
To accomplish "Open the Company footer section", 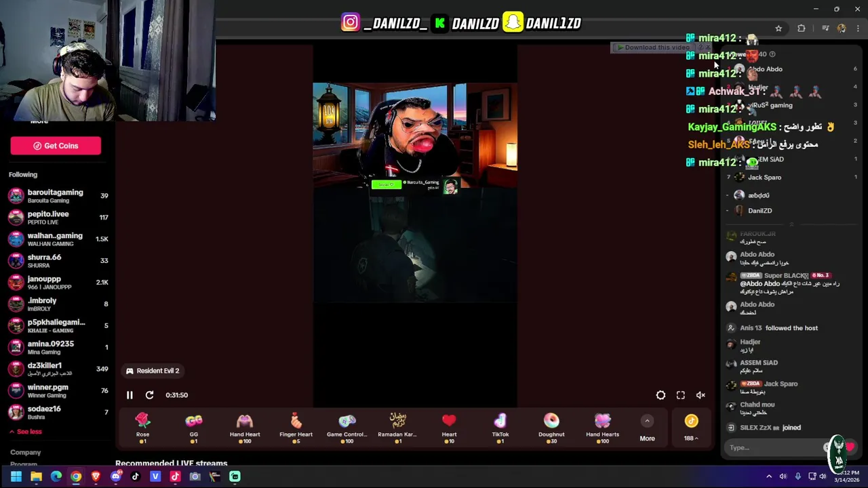I will (x=26, y=452).
